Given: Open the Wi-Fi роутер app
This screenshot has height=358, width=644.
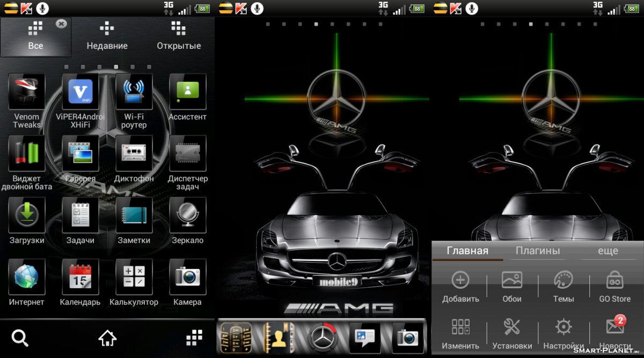Looking at the screenshot, I should [x=134, y=91].
